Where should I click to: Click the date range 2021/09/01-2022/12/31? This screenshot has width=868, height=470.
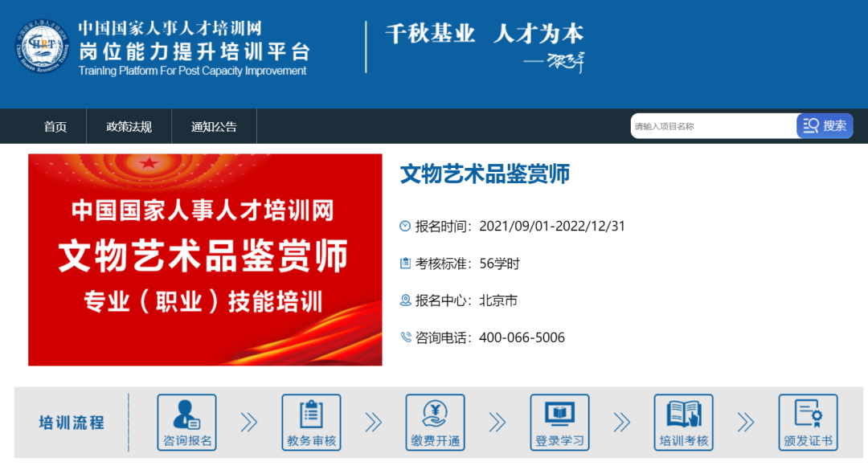552,227
